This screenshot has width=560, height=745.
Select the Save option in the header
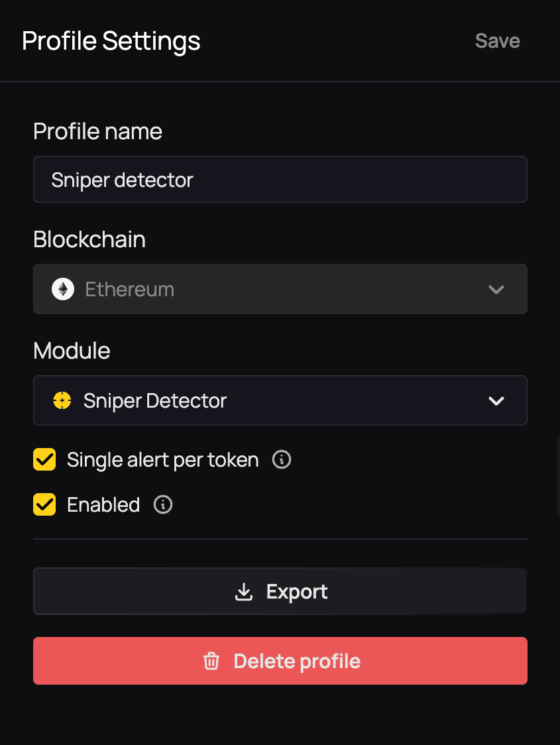pyautogui.click(x=497, y=40)
